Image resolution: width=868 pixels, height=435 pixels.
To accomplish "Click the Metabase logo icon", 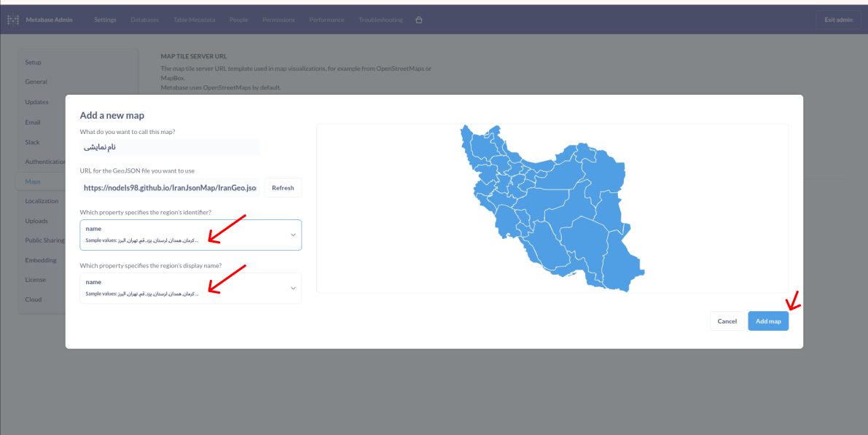I will click(x=13, y=20).
